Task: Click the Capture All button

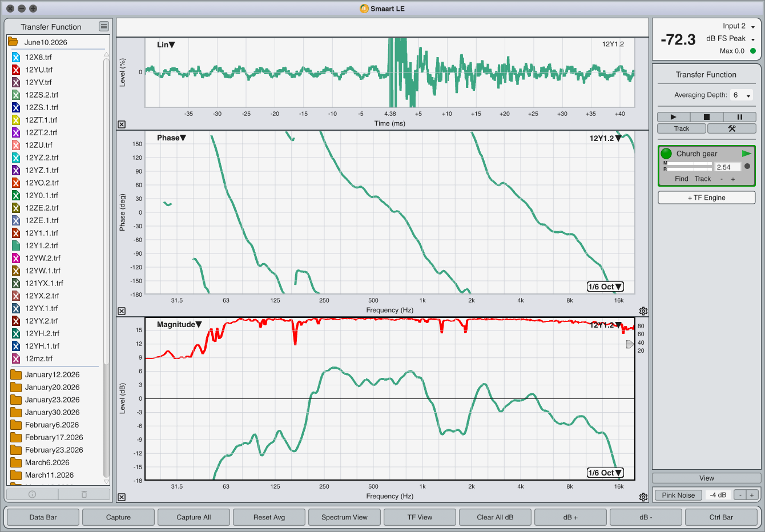Action: coord(194,517)
